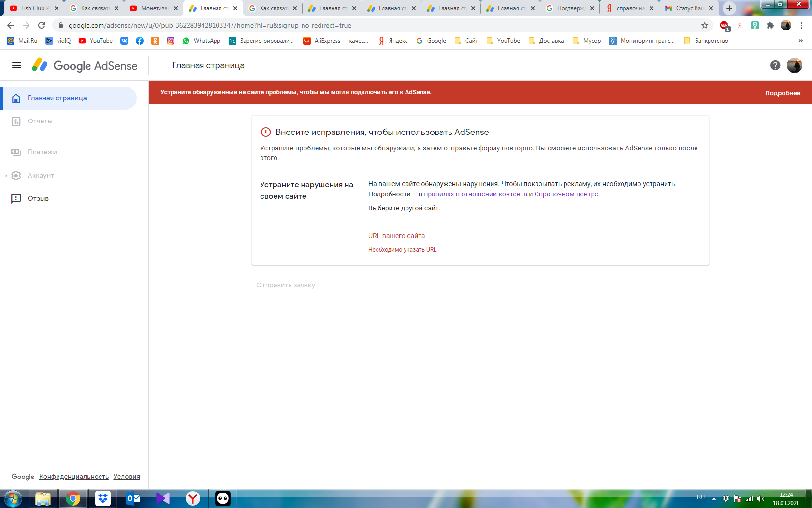Open the WhatsApp bookmark
The height and width of the screenshot is (508, 812).
pyautogui.click(x=202, y=41)
